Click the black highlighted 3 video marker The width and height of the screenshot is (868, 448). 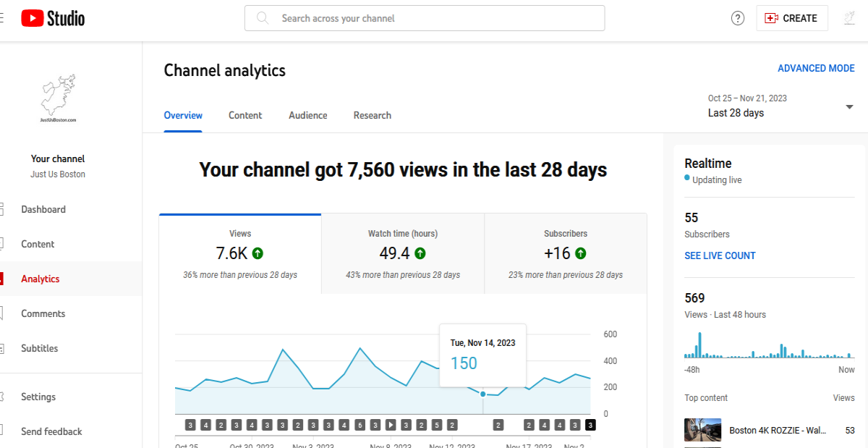click(591, 425)
